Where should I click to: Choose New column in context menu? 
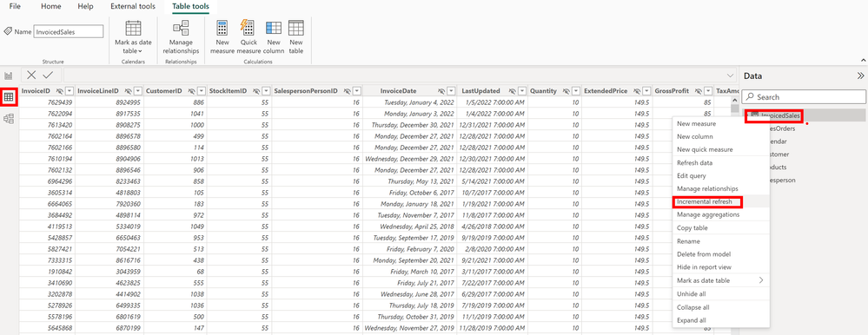point(721,136)
